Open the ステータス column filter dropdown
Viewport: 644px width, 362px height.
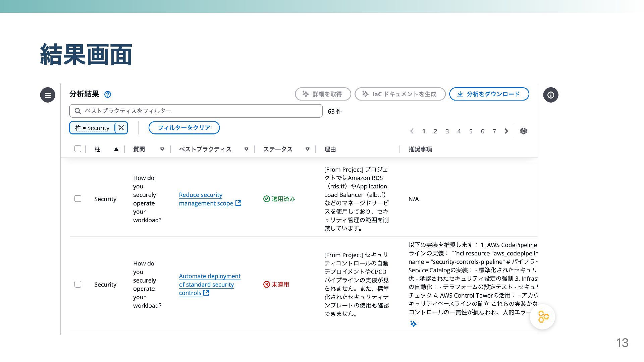pyautogui.click(x=307, y=149)
